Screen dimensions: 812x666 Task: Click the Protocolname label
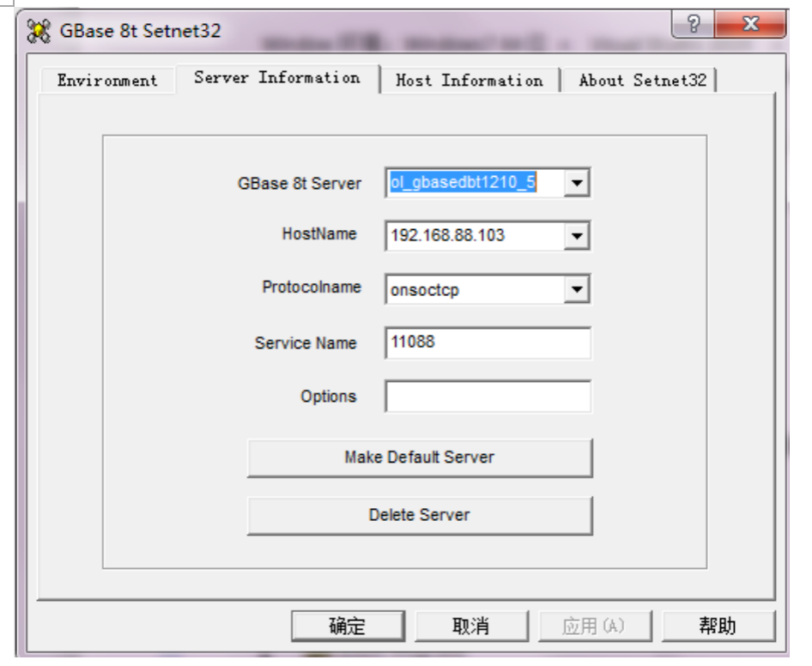312,287
